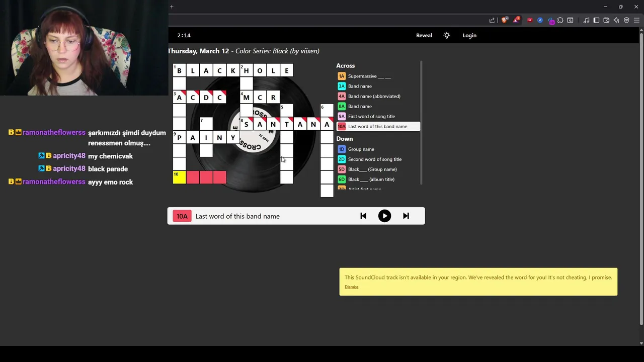Click the tab search extension icon
This screenshot has height=362, width=644.
pyautogui.click(x=570, y=20)
